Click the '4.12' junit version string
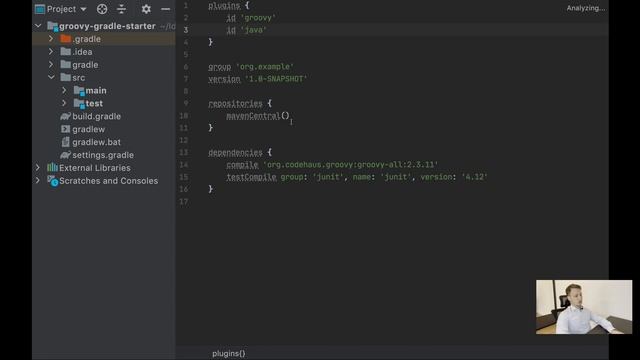640x360 pixels. (474, 177)
